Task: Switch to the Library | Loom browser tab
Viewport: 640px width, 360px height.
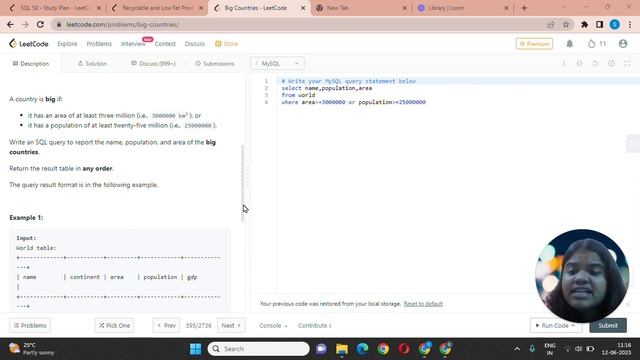Action: coord(463,8)
